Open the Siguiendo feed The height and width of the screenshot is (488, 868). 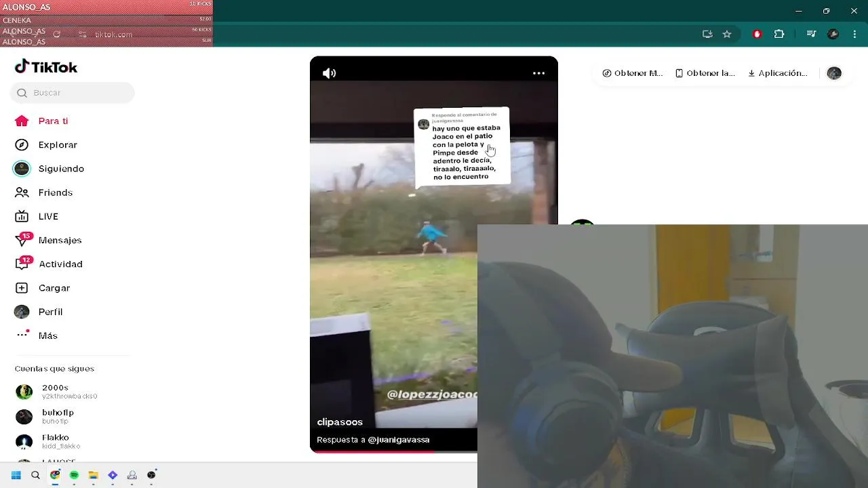point(49,169)
